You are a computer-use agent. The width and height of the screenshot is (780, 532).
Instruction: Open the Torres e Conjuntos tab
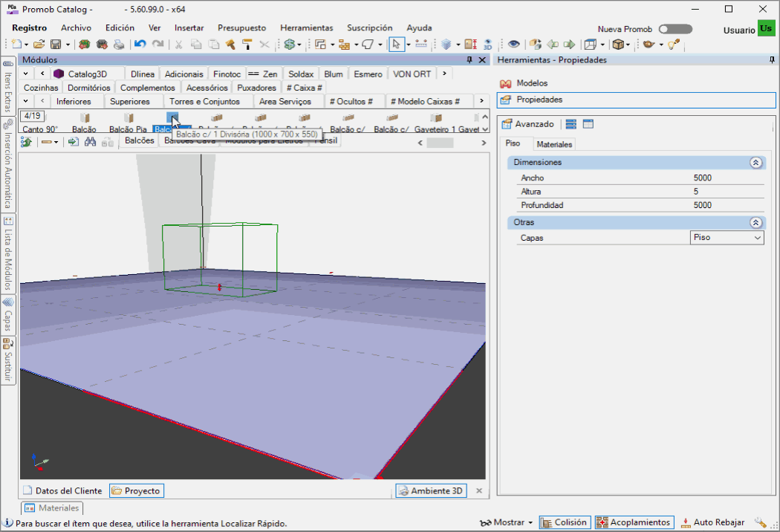204,101
